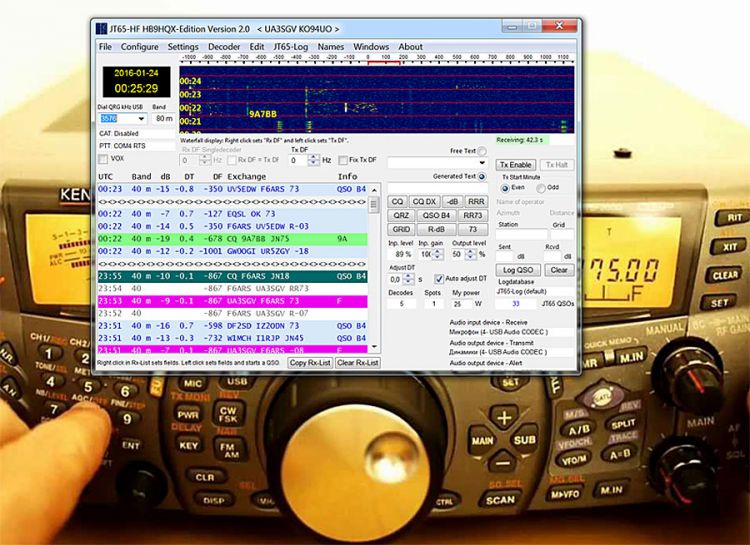750x545 pixels.
Task: Click the Microphone USB Audio CODEC input device
Action: (x=511, y=332)
